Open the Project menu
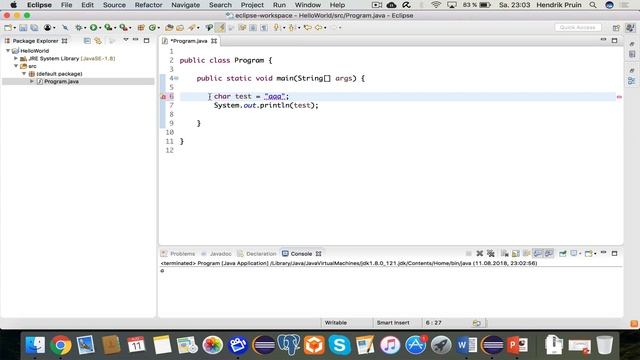Image resolution: width=640 pixels, height=360 pixels. coord(252,5)
